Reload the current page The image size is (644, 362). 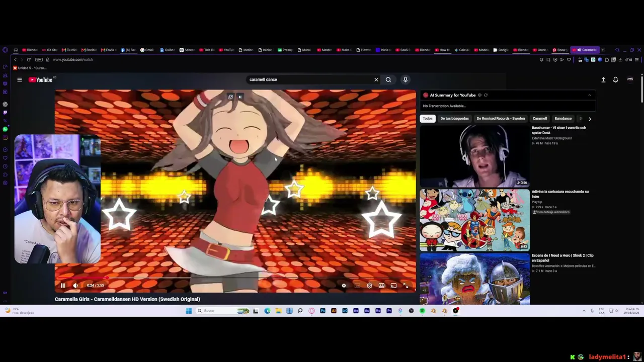pos(29,60)
